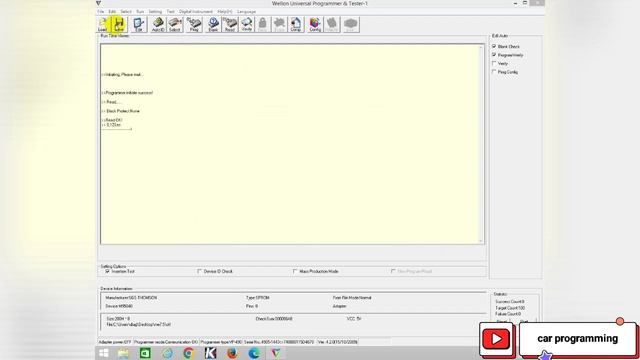Click the Prog toolbar icon
The image size is (640, 360).
click(194, 24)
